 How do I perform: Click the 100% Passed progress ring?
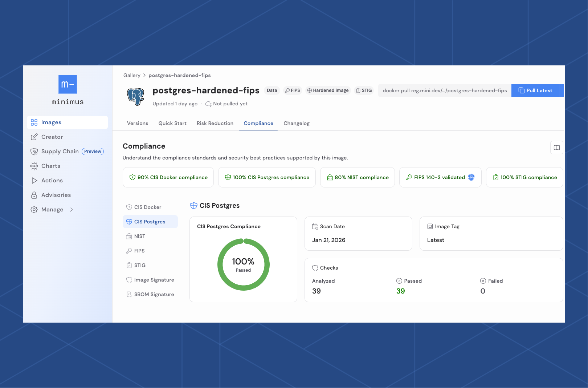pos(243,264)
